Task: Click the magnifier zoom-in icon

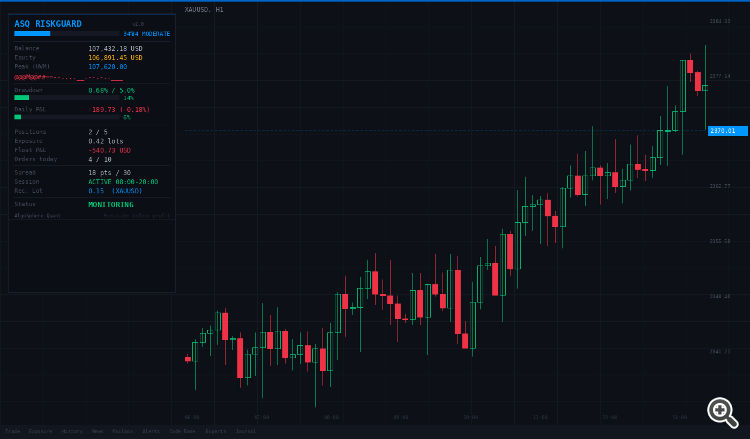Action: [x=722, y=412]
